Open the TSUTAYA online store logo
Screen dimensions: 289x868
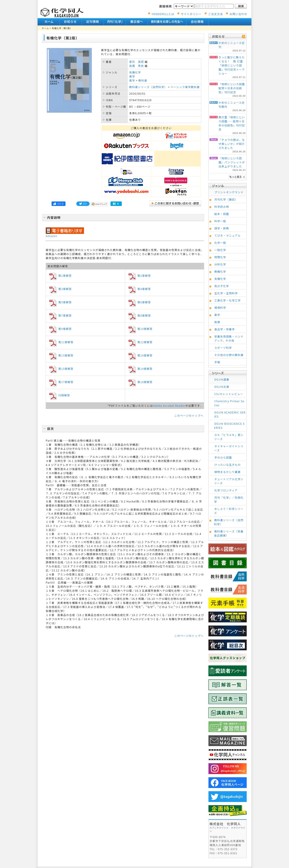(x=176, y=171)
